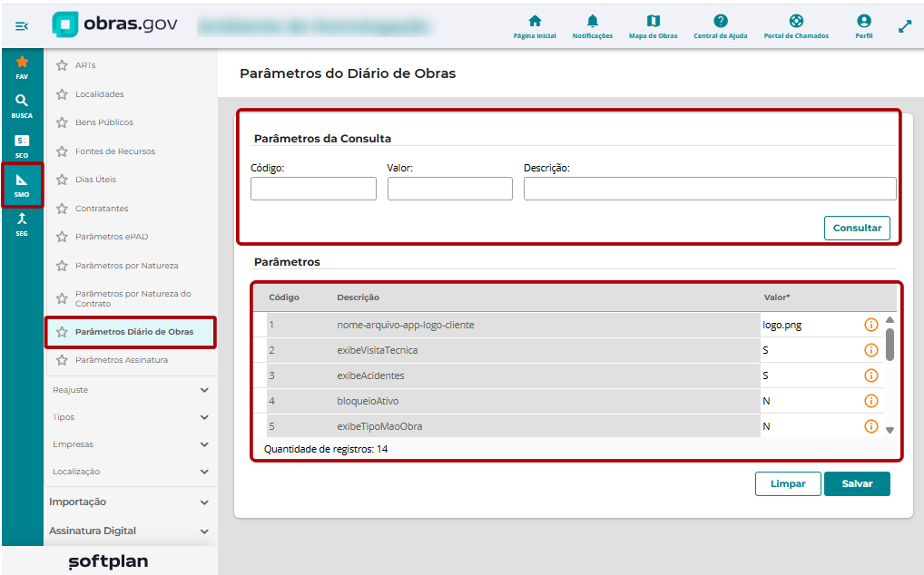The image size is (924, 575).
Task: Focus the Descrição search input field
Action: [x=710, y=189]
